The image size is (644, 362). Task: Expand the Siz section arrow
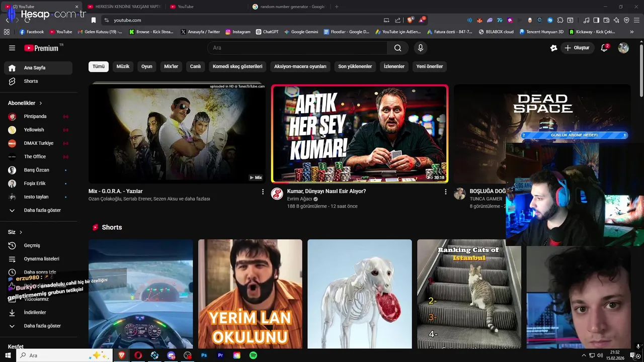point(21,232)
